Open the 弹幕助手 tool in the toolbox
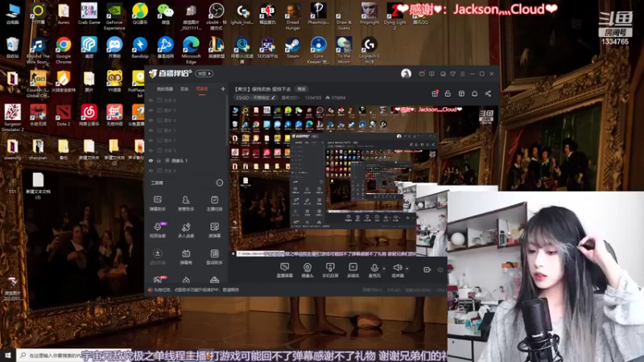Screen dimensions: 644x362 coord(157,204)
